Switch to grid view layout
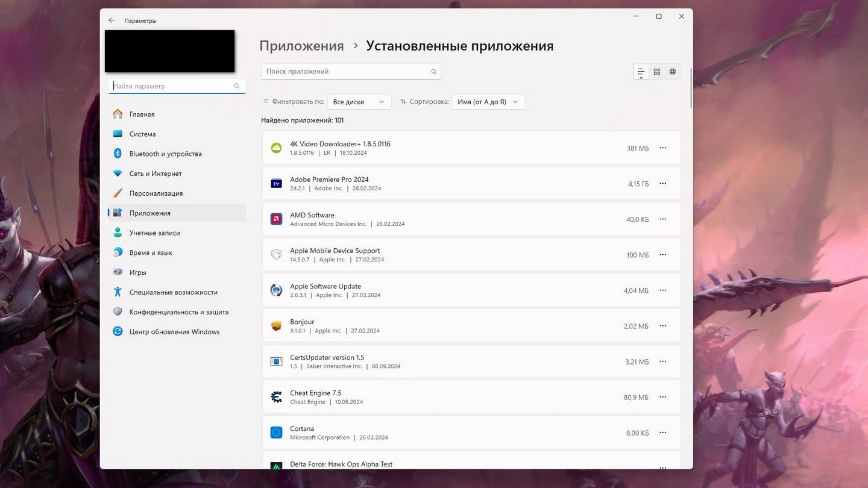 click(657, 72)
